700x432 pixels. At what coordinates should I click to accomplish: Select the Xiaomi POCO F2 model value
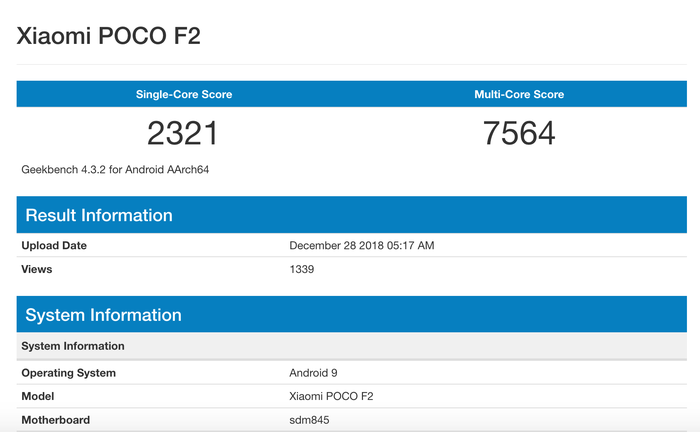331,396
